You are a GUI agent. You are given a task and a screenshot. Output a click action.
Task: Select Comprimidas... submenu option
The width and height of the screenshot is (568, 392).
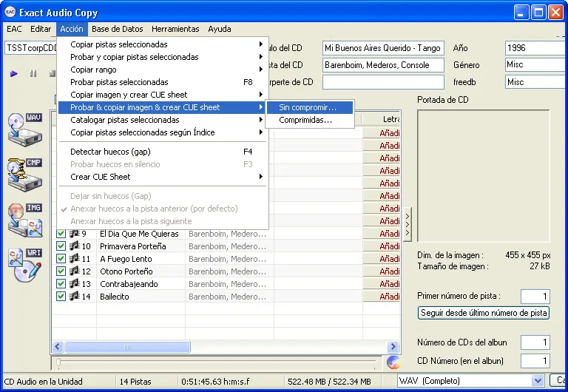coord(310,120)
